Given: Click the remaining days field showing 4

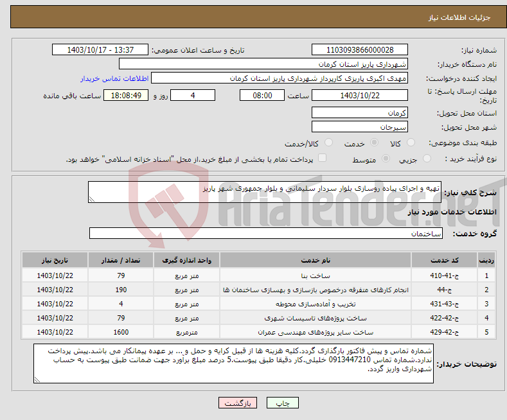Looking at the screenshot, I should [193, 95].
